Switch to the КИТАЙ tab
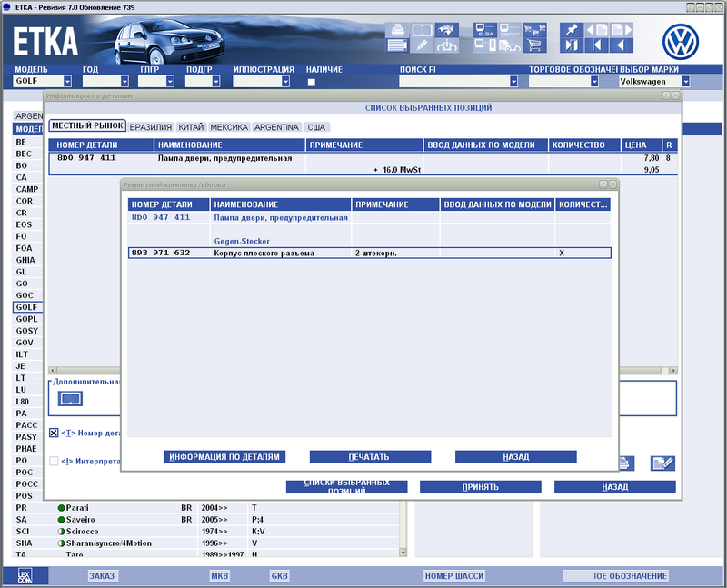Image resolution: width=727 pixels, height=588 pixels. 191,127
